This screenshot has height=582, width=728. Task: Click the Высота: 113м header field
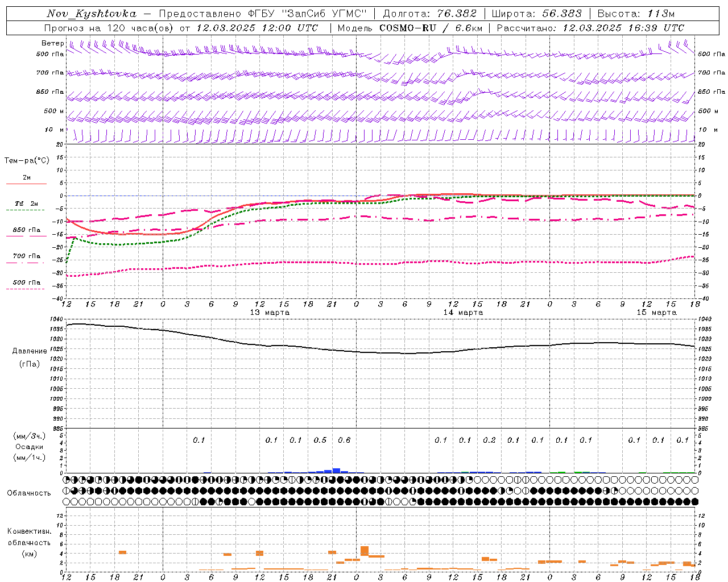(636, 14)
